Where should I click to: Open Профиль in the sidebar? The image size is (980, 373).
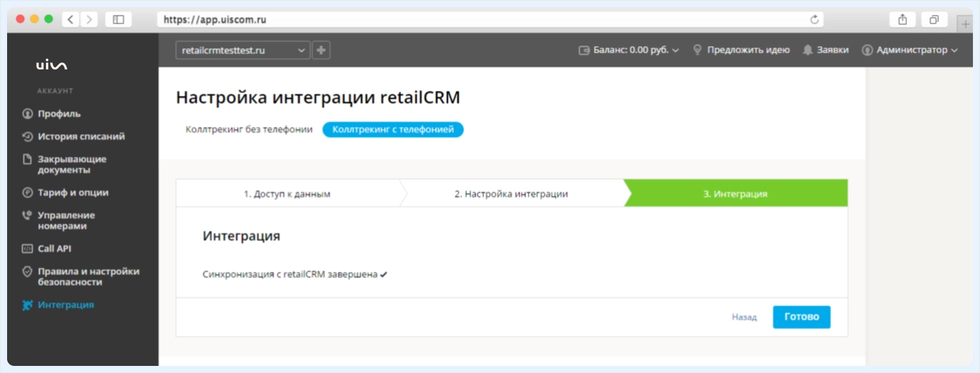[60, 113]
